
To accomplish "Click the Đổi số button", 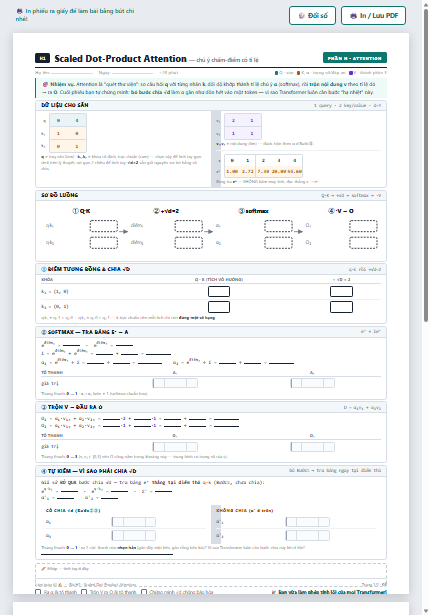I will (312, 16).
